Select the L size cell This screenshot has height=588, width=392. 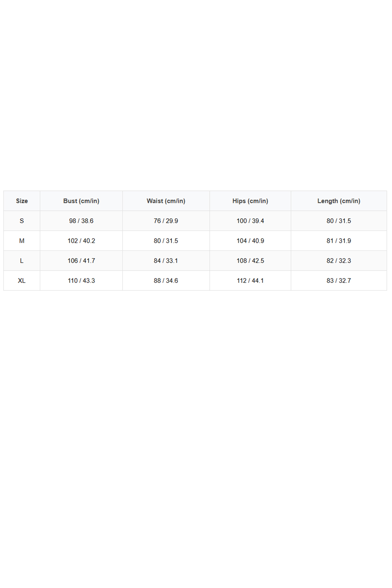pos(22,260)
